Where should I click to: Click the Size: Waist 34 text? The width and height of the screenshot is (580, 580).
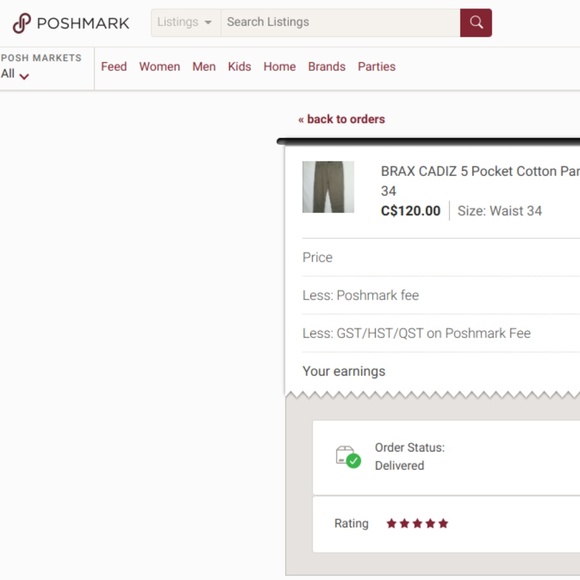[x=500, y=211]
